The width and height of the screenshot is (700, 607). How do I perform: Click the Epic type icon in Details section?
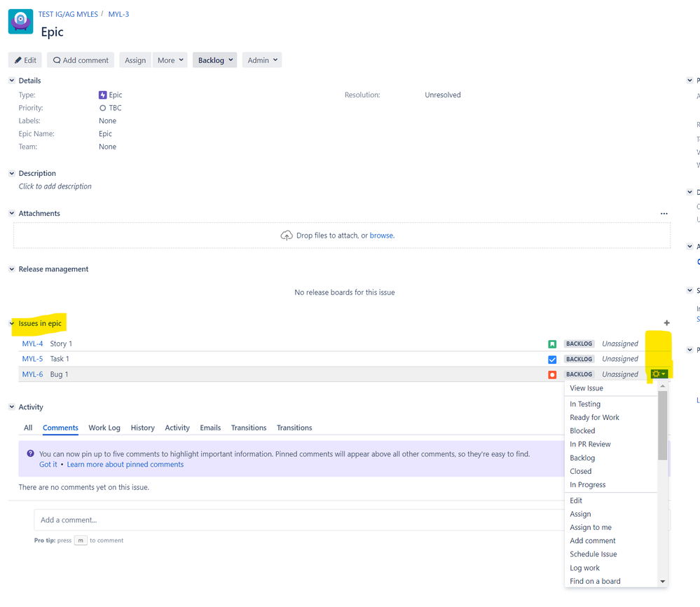102,95
